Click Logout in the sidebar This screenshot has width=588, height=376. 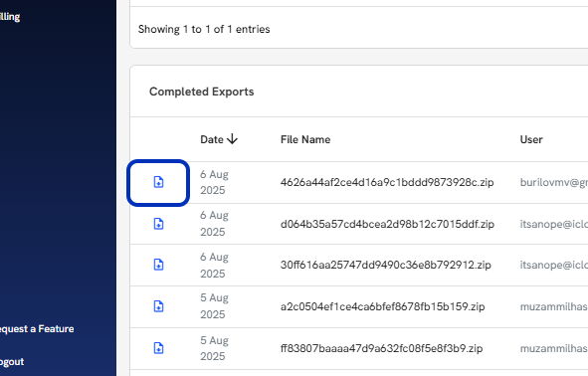12,362
